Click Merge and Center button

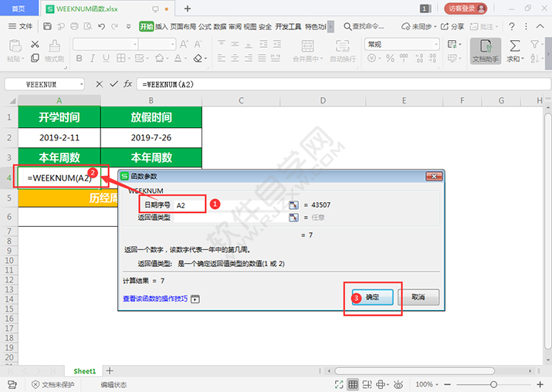click(308, 51)
